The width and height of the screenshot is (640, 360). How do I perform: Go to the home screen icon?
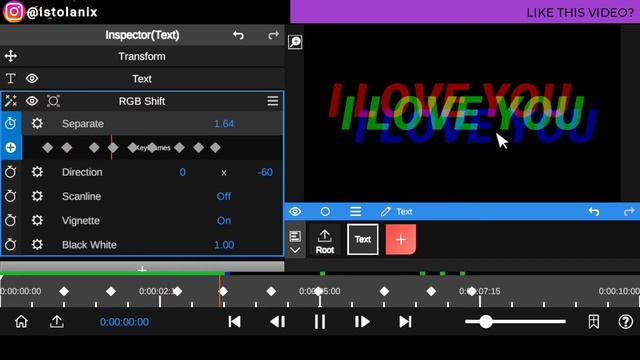coord(21,322)
